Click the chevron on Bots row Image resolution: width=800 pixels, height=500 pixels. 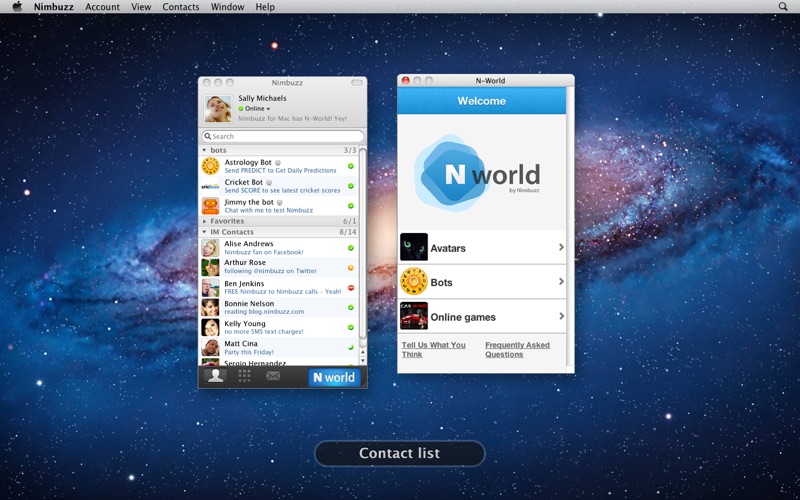click(561, 281)
